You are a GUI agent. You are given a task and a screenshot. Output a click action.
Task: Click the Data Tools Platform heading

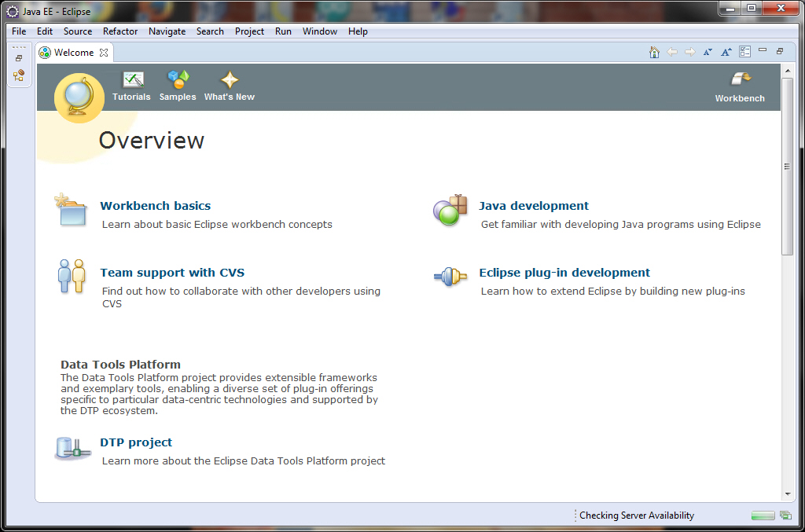tap(120, 365)
